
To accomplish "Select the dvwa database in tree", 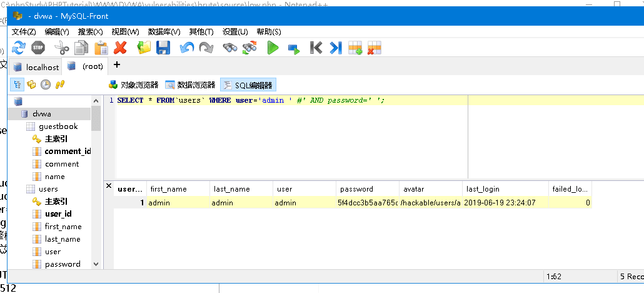I will (x=41, y=113).
